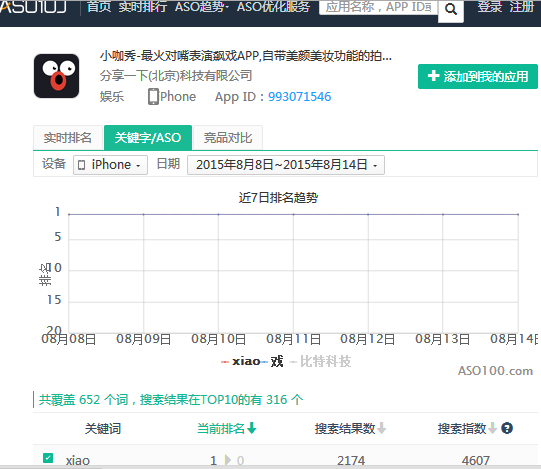The height and width of the screenshot is (469, 541).
Task: Open App ID 993071546 link
Action: (299, 97)
